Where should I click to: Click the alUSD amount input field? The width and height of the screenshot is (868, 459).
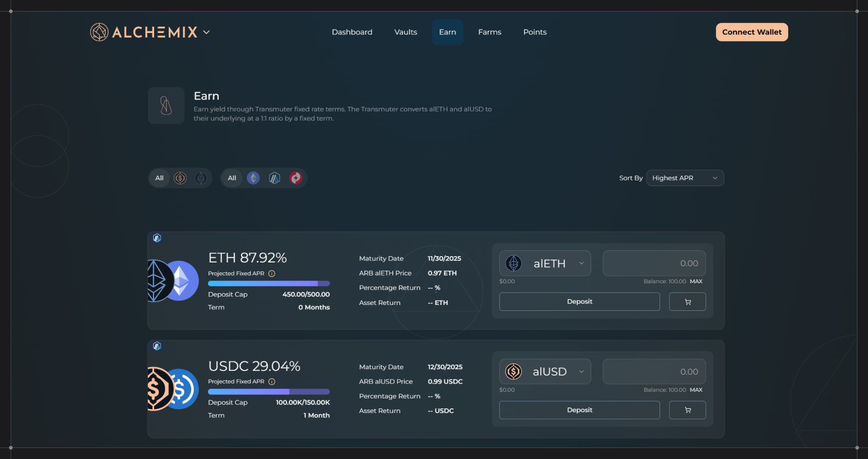(x=654, y=372)
